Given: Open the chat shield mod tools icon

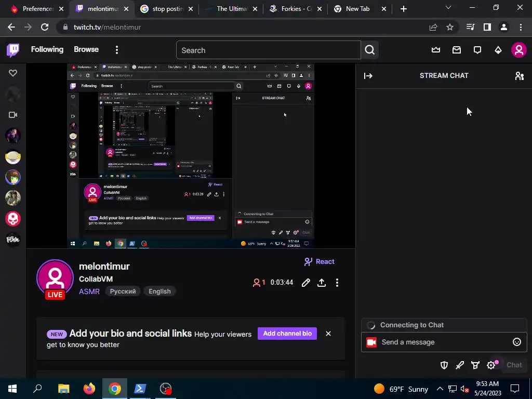Looking at the screenshot, I should point(444,365).
